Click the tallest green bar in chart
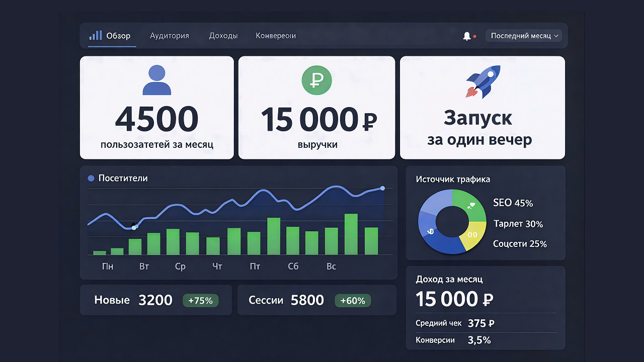The height and width of the screenshot is (362, 644). 351,234
